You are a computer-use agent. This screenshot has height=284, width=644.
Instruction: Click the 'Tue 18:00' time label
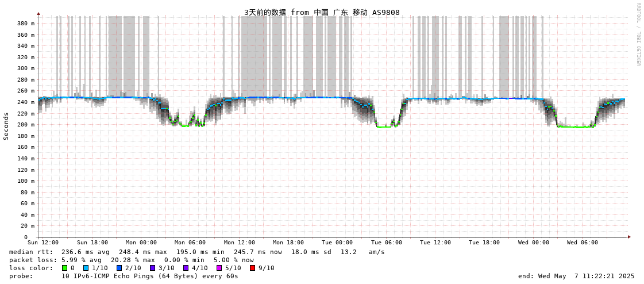pos(484,243)
